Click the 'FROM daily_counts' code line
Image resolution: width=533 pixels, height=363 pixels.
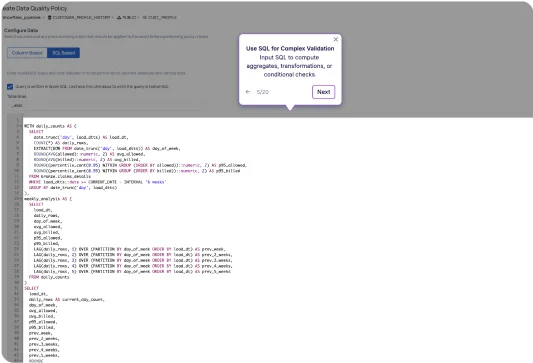coord(49,277)
